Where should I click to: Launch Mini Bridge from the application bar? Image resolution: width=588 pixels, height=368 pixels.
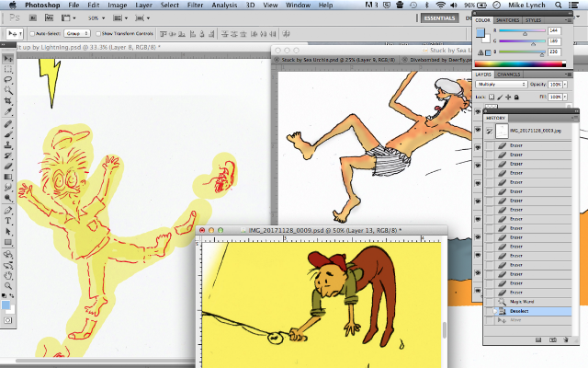coord(49,17)
